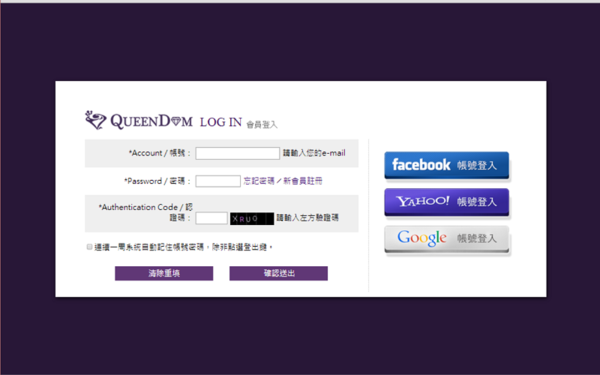Image resolution: width=600 pixels, height=375 pixels.
Task: Submit with the 確認送出 button
Action: click(279, 273)
